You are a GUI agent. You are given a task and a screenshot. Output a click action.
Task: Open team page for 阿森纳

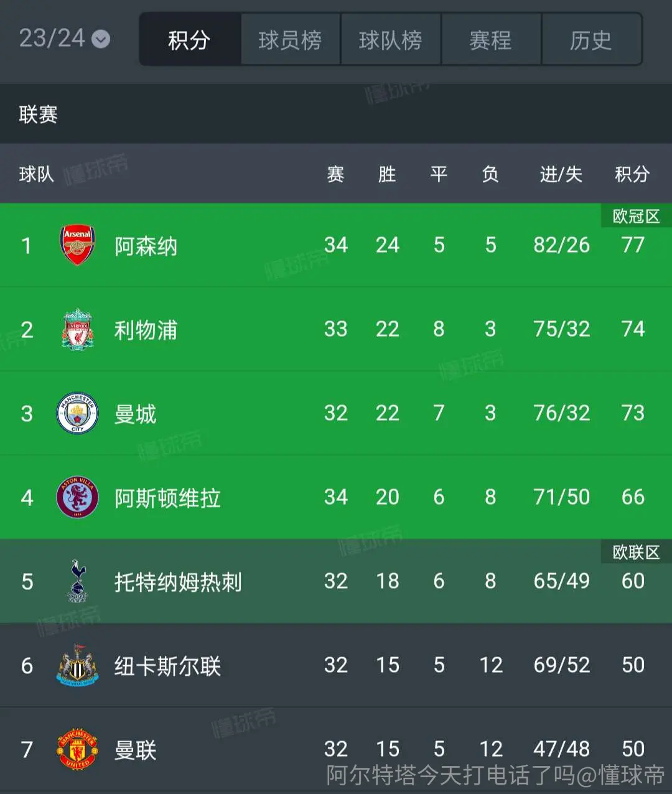point(146,246)
